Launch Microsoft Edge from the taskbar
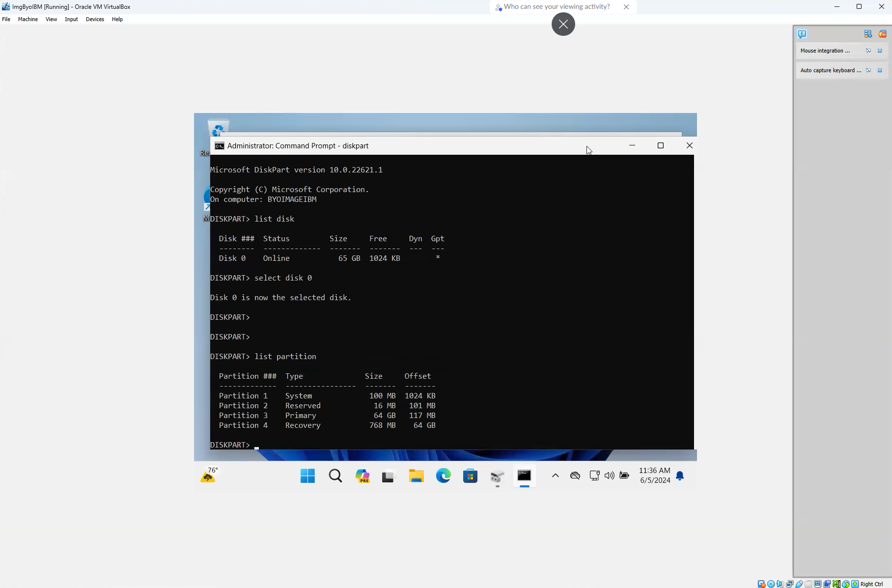Screen dimensions: 892x588 click(x=444, y=476)
